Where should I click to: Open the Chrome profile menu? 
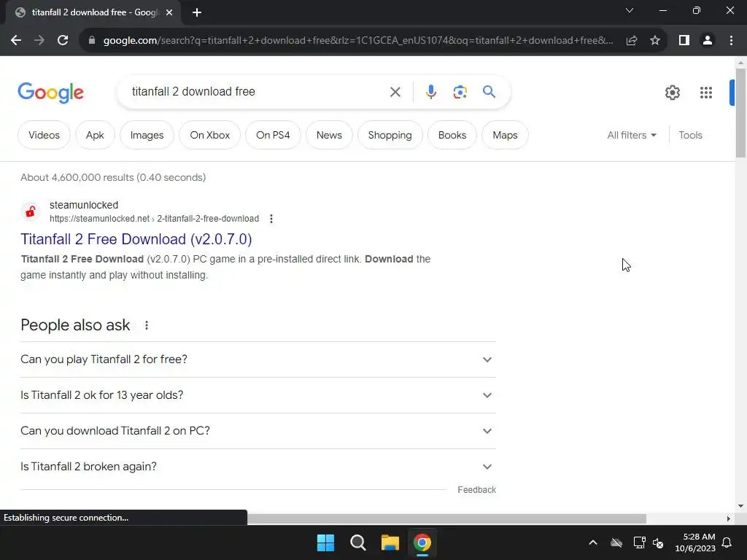click(708, 41)
